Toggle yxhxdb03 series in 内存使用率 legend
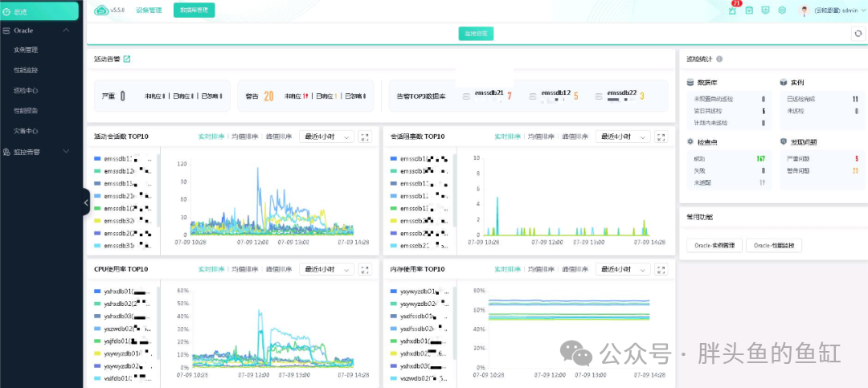Viewport: 868px width, 388px height. coord(419,366)
